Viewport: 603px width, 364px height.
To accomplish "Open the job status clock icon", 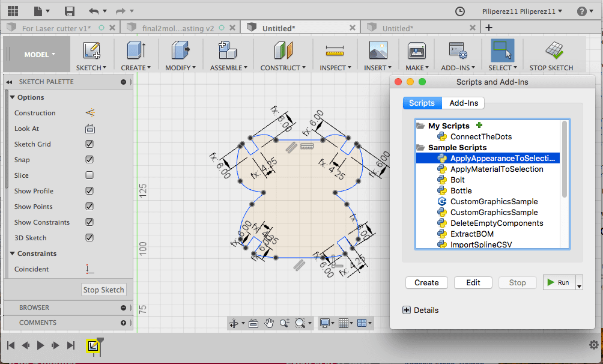I will pyautogui.click(x=460, y=11).
